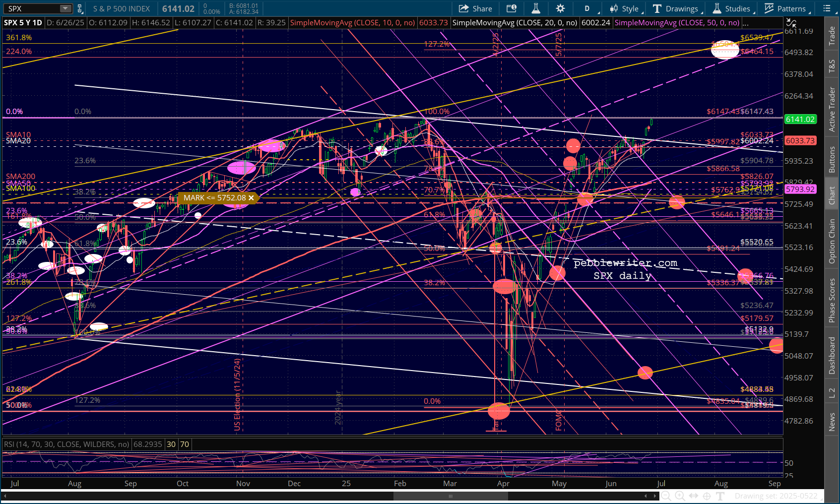The image size is (840, 504).
Task: Open the Patterns menu
Action: [787, 8]
